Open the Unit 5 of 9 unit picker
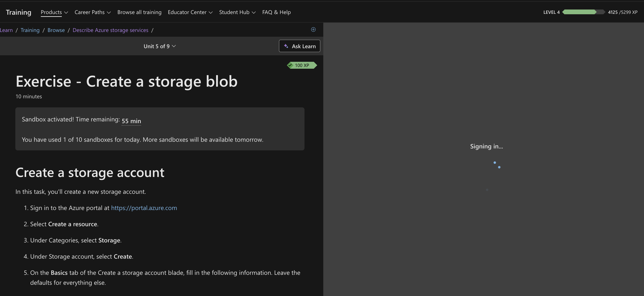 tap(160, 46)
